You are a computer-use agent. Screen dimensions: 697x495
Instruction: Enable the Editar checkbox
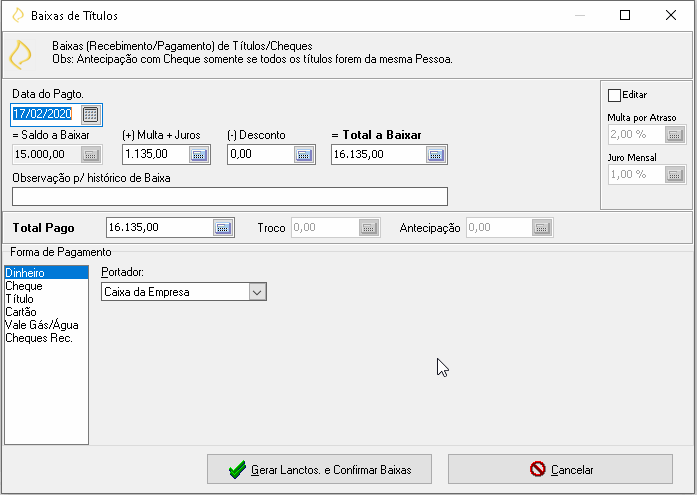614,95
